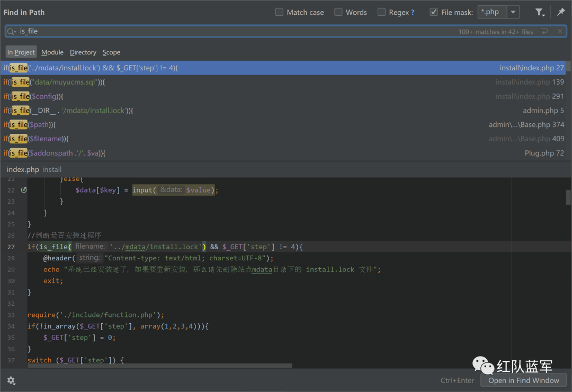Open the Regex help question mark

coord(413,12)
